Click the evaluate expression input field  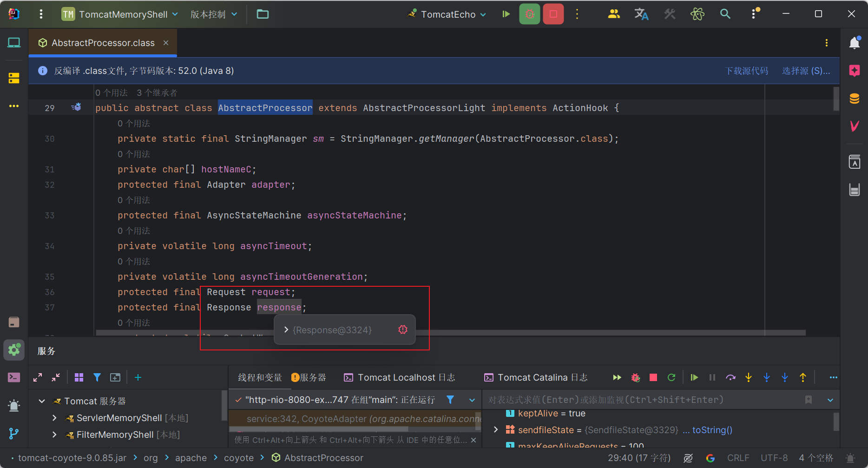[644, 400]
